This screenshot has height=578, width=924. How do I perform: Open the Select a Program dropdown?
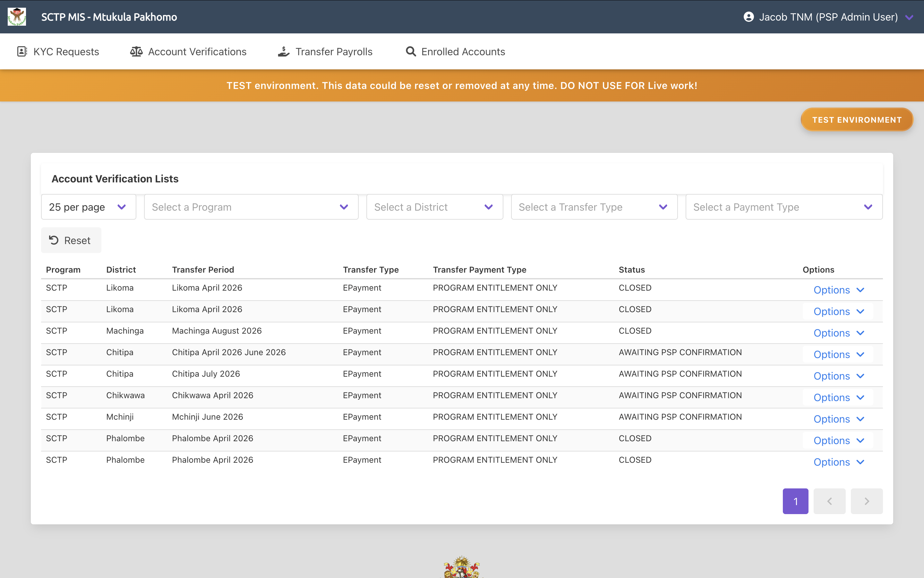pos(251,207)
